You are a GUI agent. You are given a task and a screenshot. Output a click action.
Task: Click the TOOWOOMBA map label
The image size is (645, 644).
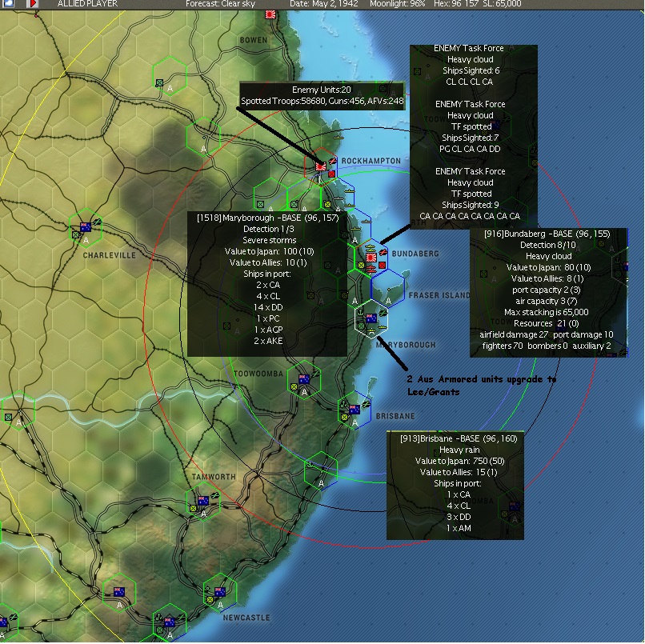coord(258,374)
